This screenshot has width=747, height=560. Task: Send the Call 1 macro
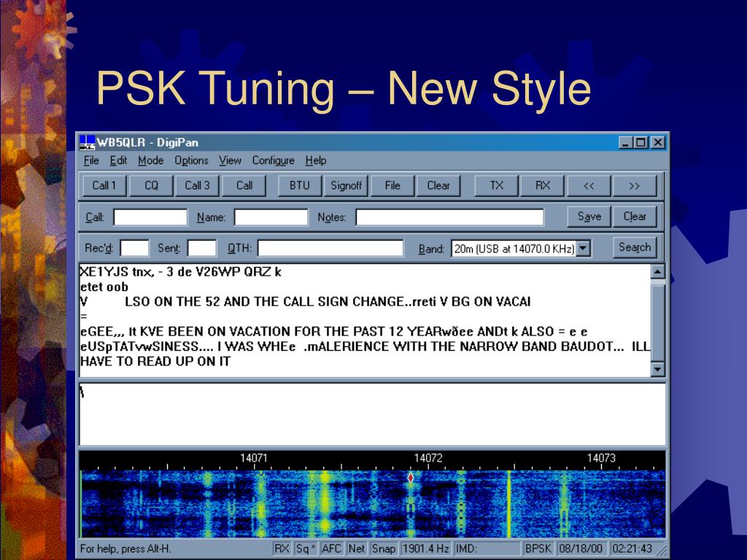tap(104, 186)
